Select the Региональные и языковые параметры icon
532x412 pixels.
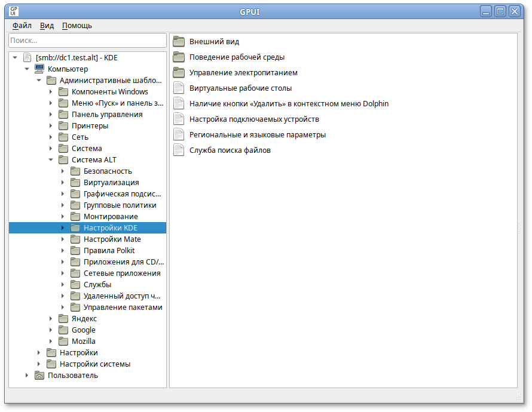click(x=179, y=134)
